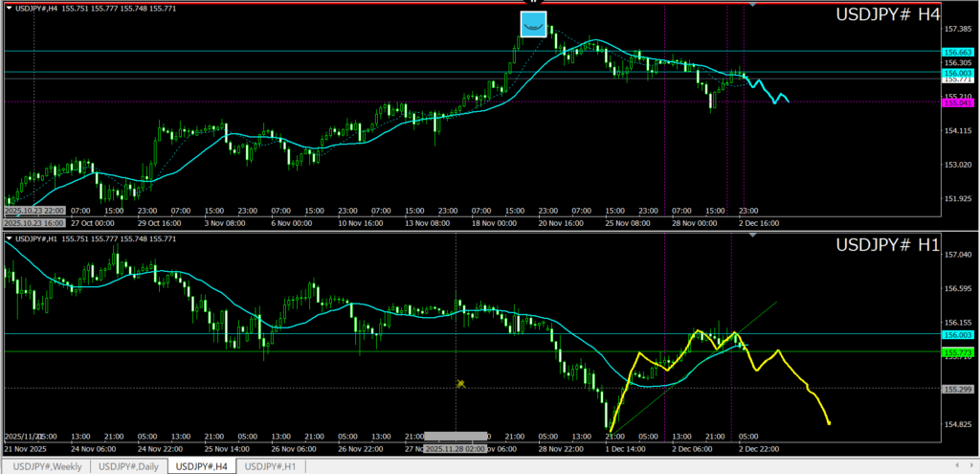Image resolution: width=980 pixels, height=474 pixels.
Task: Select the USDJPY#,H4 chart tab
Action: tap(201, 466)
